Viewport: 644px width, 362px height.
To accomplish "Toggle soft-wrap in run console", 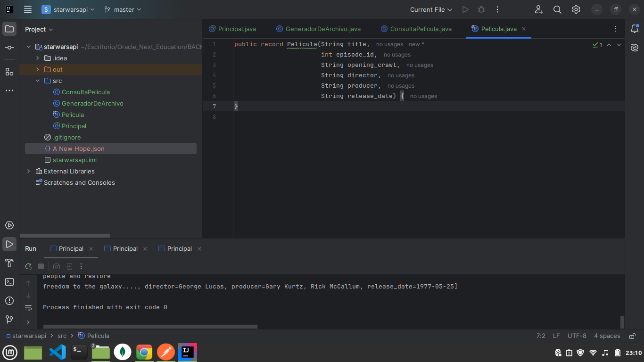I will [28, 308].
